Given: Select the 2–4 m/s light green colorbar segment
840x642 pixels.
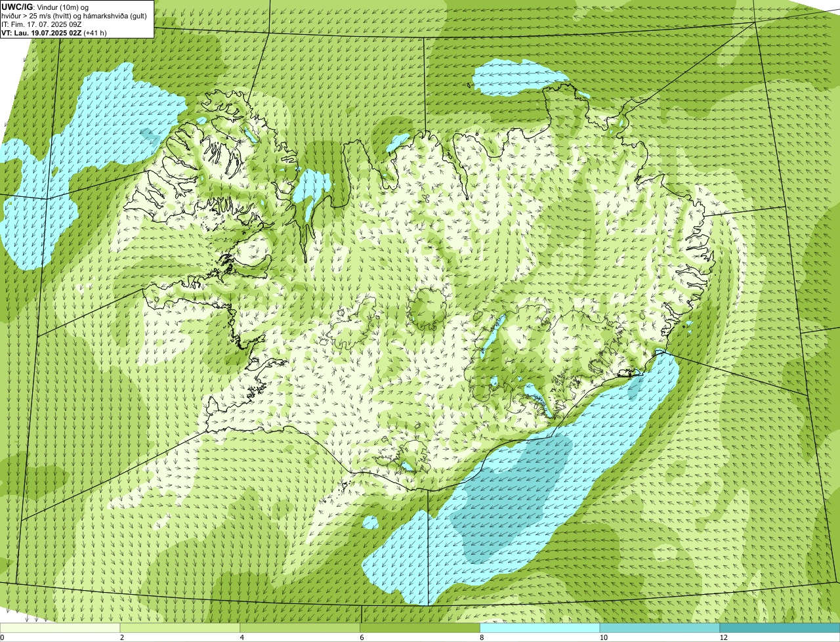Looking at the screenshot, I should pos(180,628).
